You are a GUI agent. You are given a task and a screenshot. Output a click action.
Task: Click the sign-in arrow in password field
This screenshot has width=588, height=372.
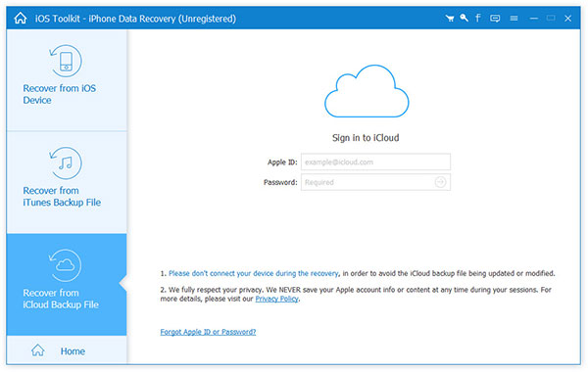[440, 182]
